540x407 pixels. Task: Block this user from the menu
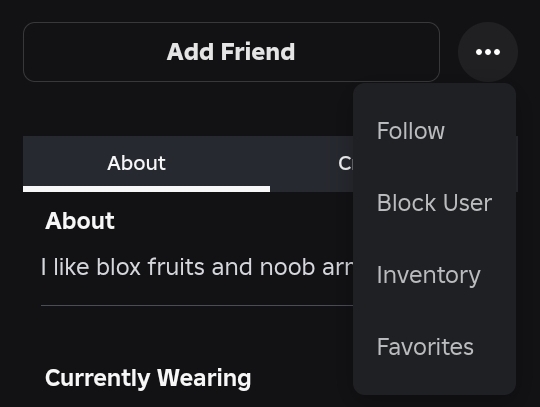tap(434, 203)
